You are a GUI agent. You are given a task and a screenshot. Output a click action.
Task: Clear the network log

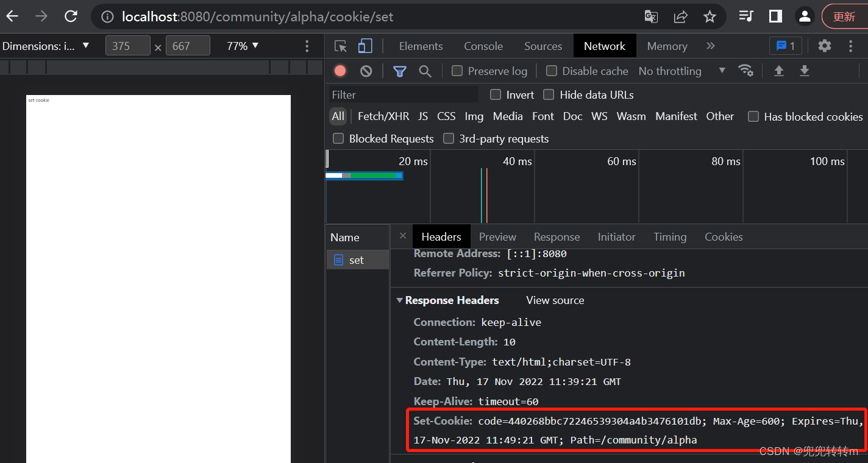click(x=366, y=71)
